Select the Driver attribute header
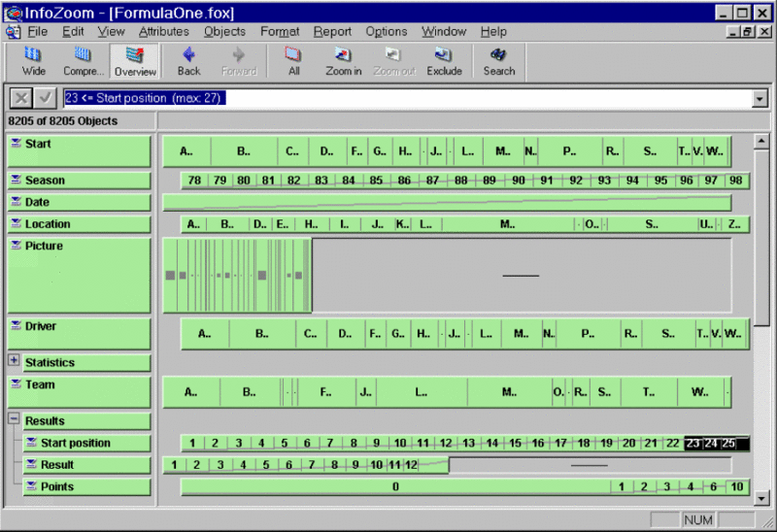This screenshot has height=532, width=777. pos(80,334)
